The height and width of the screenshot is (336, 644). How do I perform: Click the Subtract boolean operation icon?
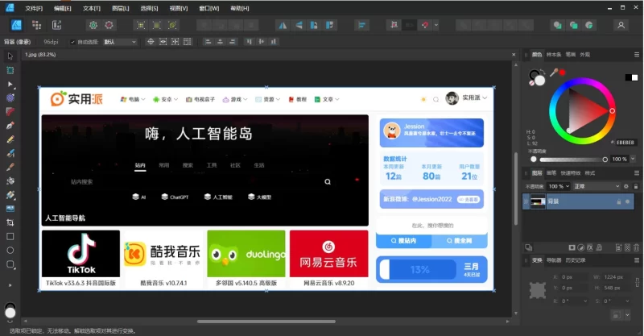[x=573, y=25]
